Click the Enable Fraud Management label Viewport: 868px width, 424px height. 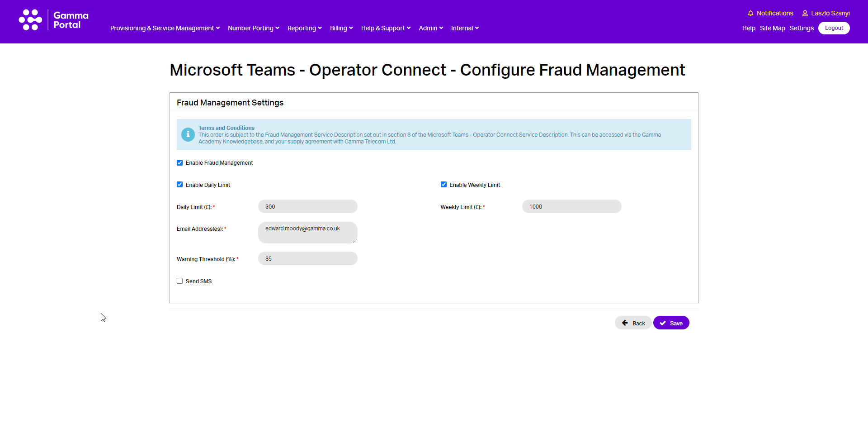[219, 163]
